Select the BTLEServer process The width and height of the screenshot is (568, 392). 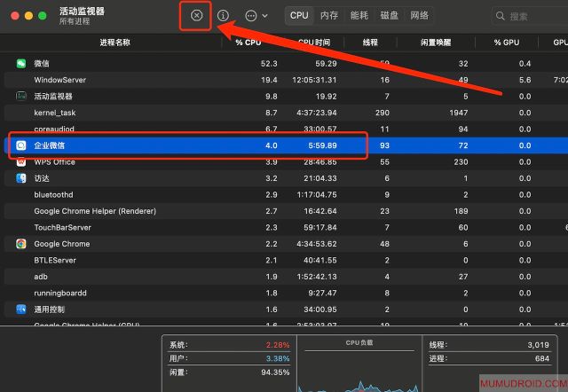(x=55, y=260)
